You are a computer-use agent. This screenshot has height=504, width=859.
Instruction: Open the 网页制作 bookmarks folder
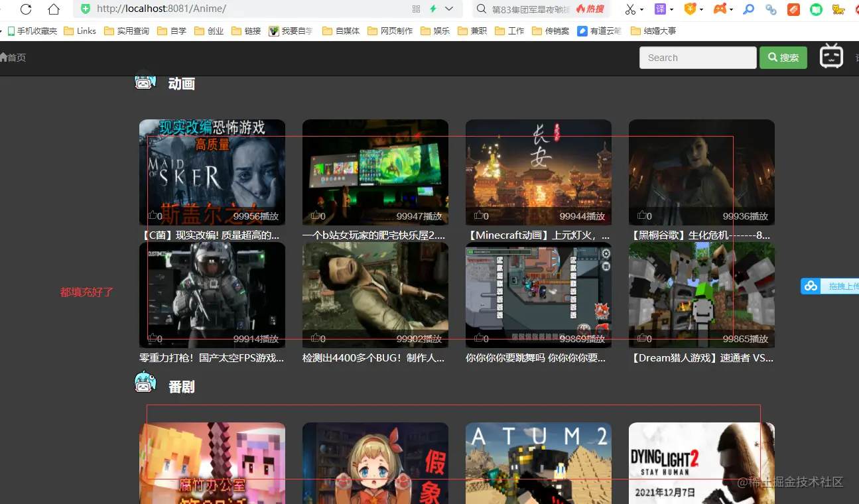[x=390, y=31]
